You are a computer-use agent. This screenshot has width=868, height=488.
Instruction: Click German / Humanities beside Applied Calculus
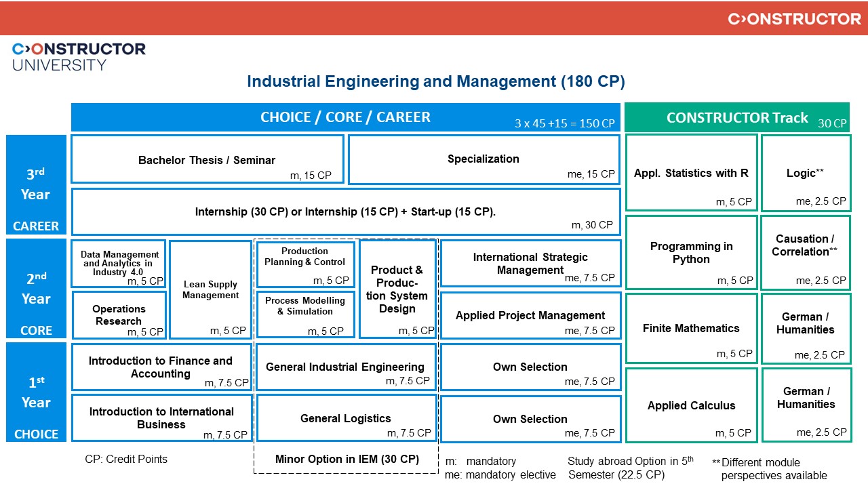coord(806,405)
